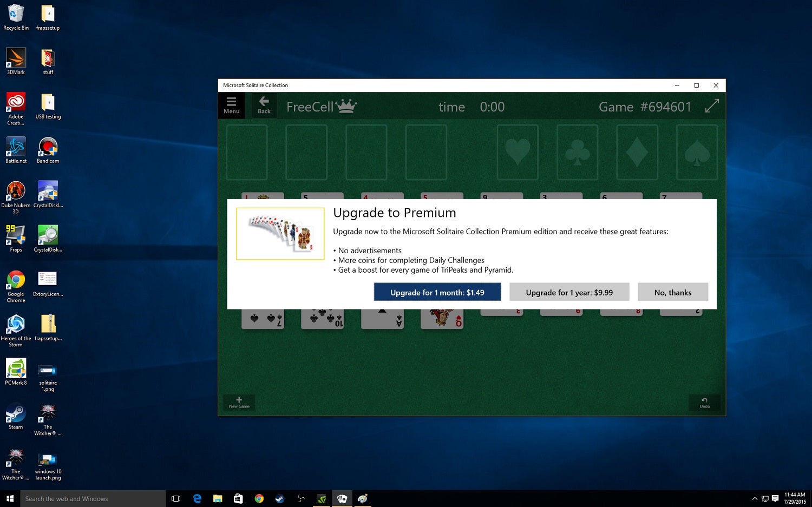The height and width of the screenshot is (507, 812).
Task: Expand Solitaire to full screen with diagonal arrows
Action: click(712, 106)
